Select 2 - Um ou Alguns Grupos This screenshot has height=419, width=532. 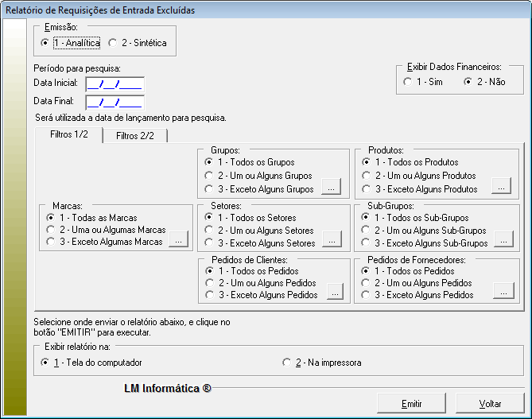(x=208, y=176)
